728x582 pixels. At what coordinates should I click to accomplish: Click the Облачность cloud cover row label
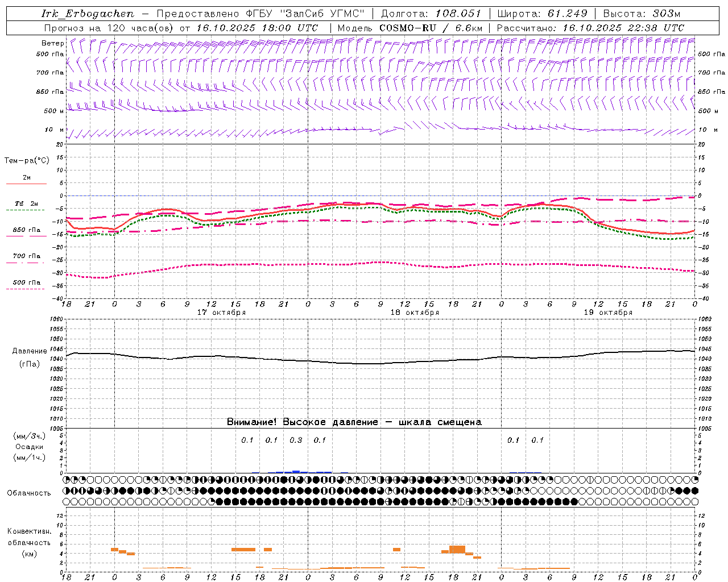[29, 493]
